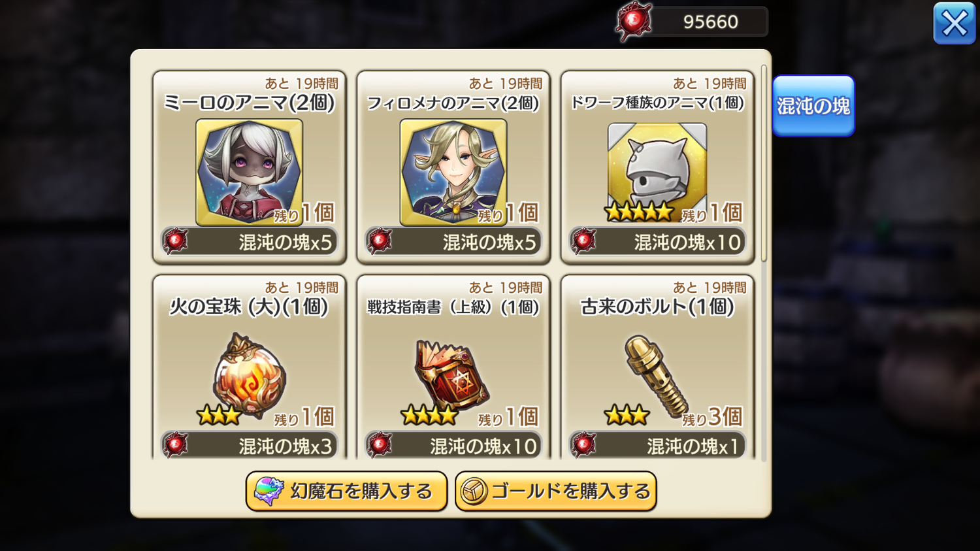Click the gold coin icon on purchase button
The image size is (980, 551).
(474, 492)
